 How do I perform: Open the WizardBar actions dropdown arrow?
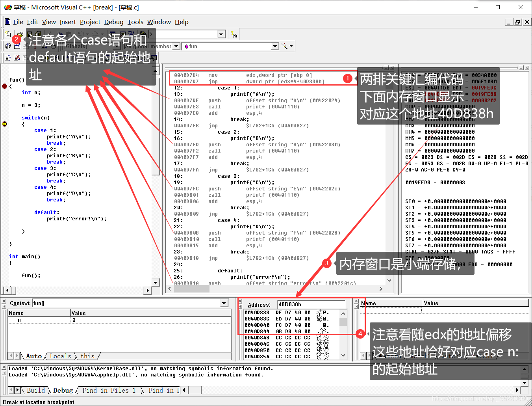(291, 46)
